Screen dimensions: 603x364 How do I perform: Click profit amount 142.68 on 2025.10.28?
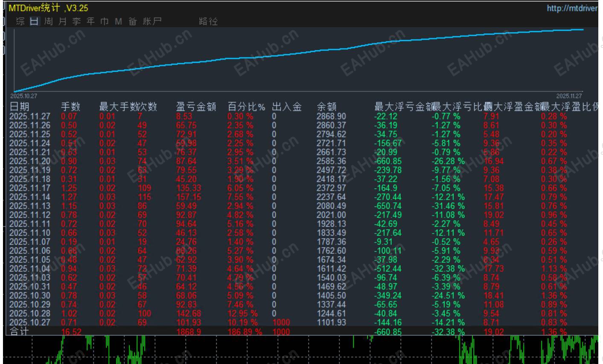click(x=188, y=314)
